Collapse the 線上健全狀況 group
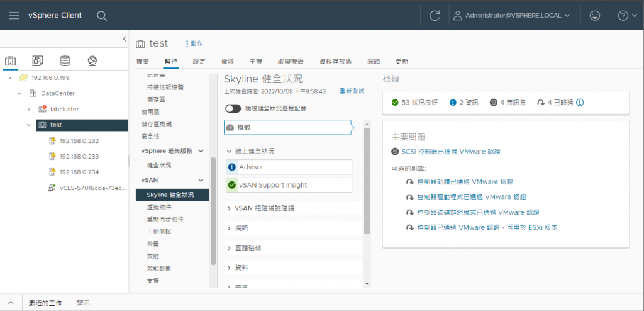The image size is (644, 311). click(x=229, y=151)
